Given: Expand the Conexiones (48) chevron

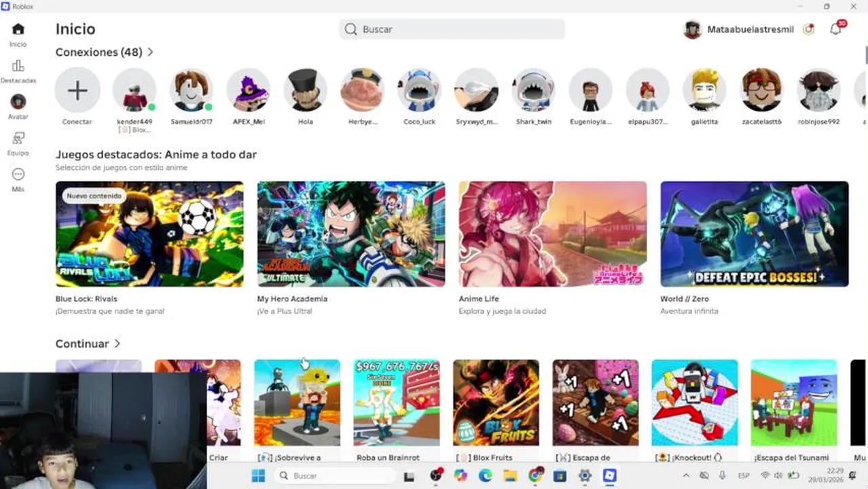Looking at the screenshot, I should click(x=150, y=52).
